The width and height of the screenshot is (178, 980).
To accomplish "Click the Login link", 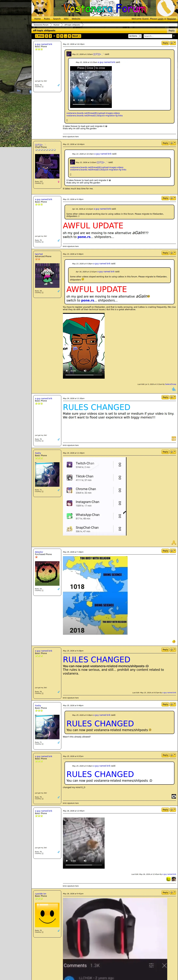I will (161, 19).
